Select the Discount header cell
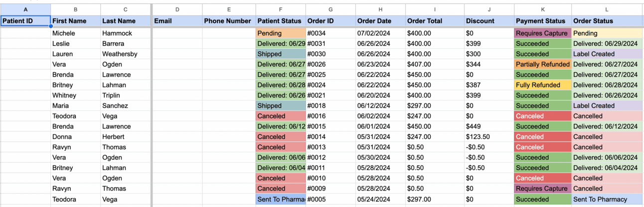 pyautogui.click(x=488, y=21)
